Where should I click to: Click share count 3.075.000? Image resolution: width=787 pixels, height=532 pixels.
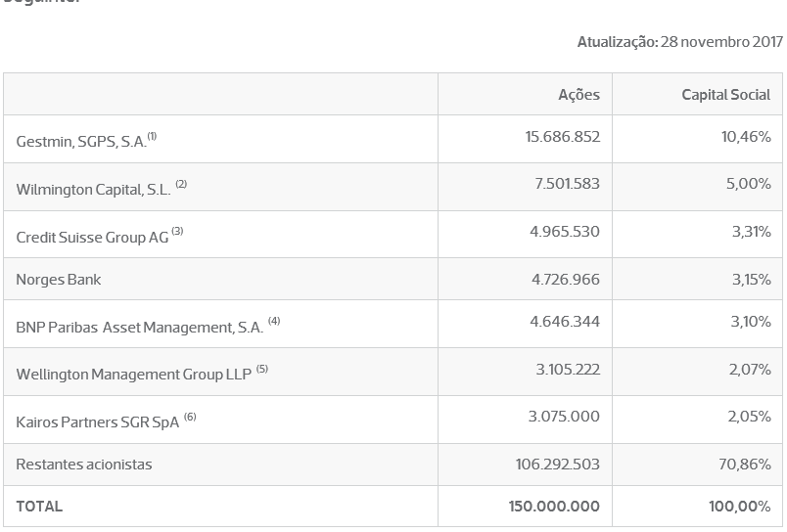tap(564, 417)
